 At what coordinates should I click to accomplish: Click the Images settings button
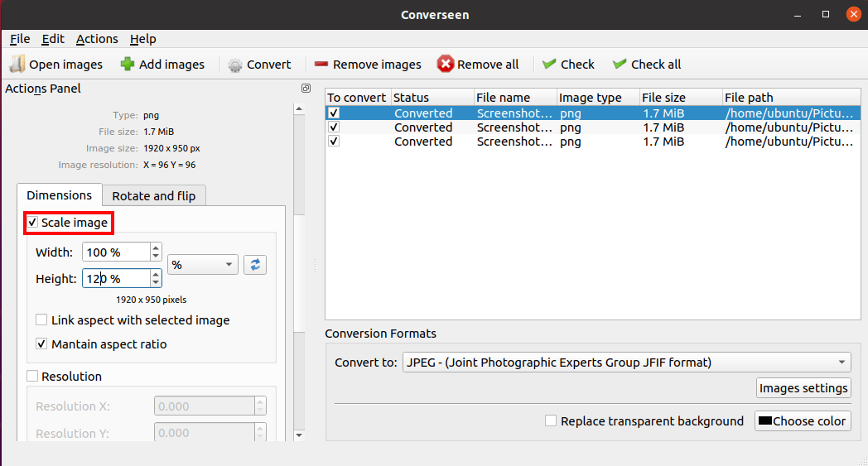point(803,388)
